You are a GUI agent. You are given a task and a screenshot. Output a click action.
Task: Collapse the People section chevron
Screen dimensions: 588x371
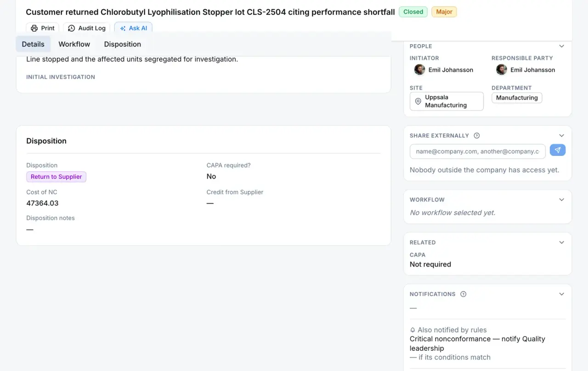[x=561, y=46]
